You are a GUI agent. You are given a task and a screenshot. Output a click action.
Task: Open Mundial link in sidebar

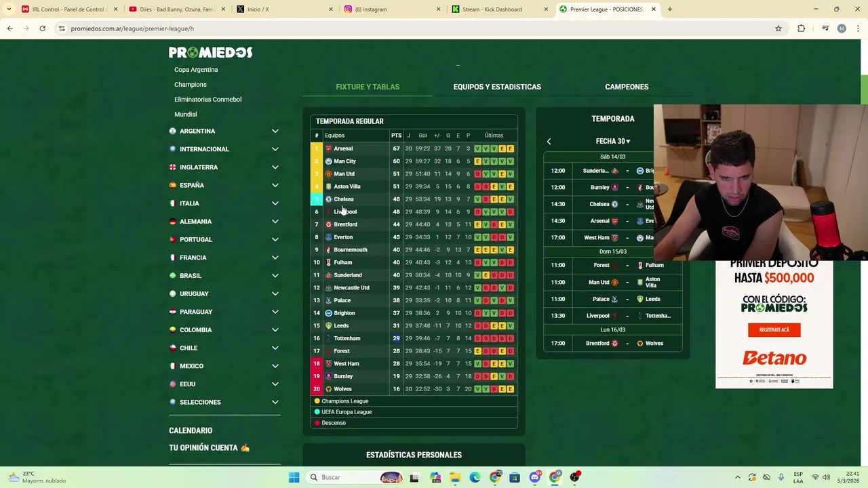pyautogui.click(x=185, y=115)
